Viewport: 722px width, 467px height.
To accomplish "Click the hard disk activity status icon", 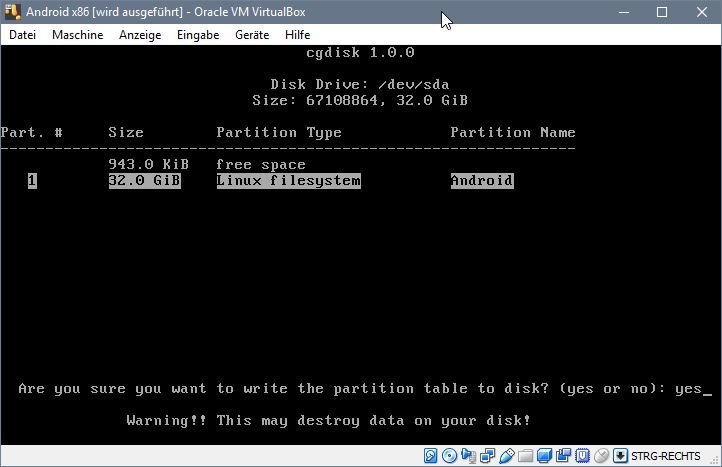I will click(431, 456).
